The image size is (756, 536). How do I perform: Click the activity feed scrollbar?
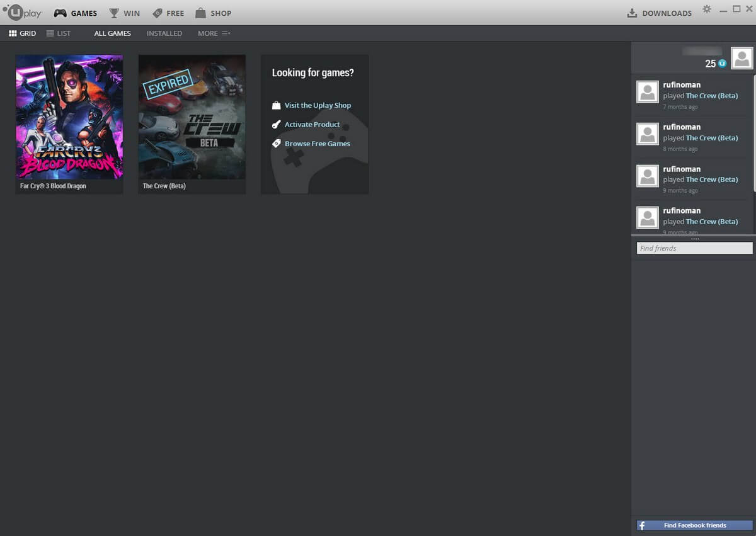click(x=754, y=134)
